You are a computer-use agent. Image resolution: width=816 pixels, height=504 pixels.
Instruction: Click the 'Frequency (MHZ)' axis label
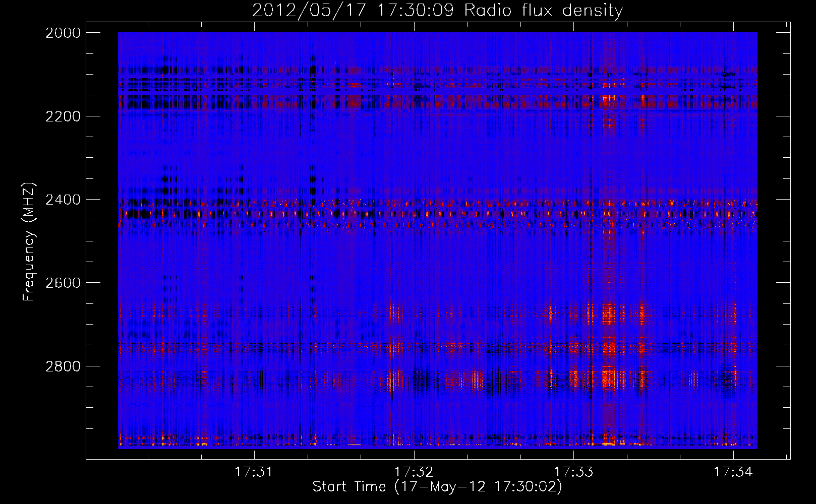pyautogui.click(x=29, y=242)
